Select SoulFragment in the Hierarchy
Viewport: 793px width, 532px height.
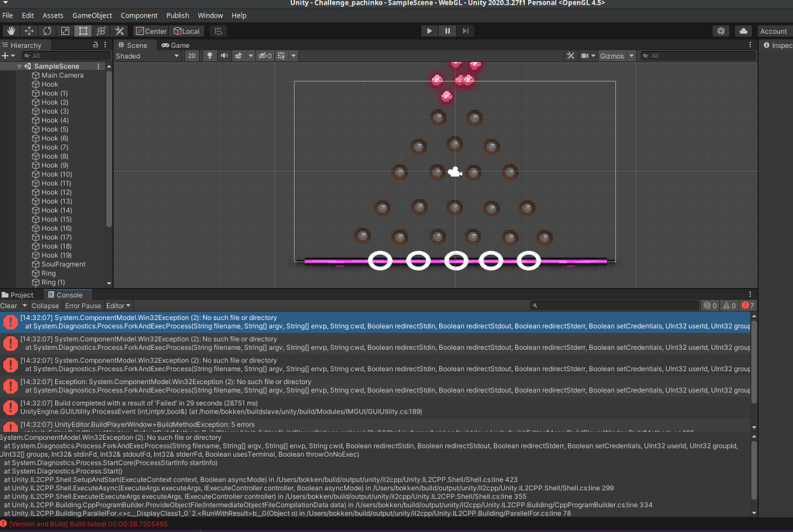[58, 264]
